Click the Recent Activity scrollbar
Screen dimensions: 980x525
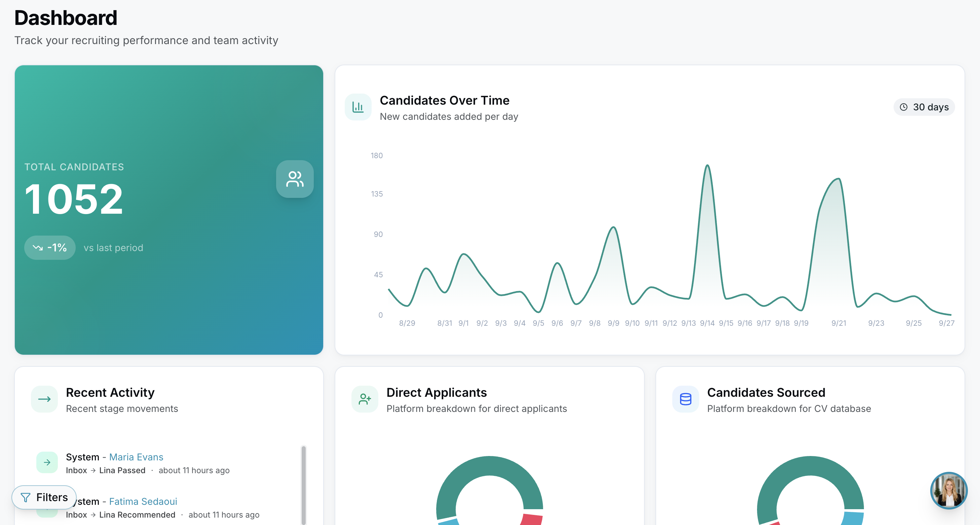point(304,485)
